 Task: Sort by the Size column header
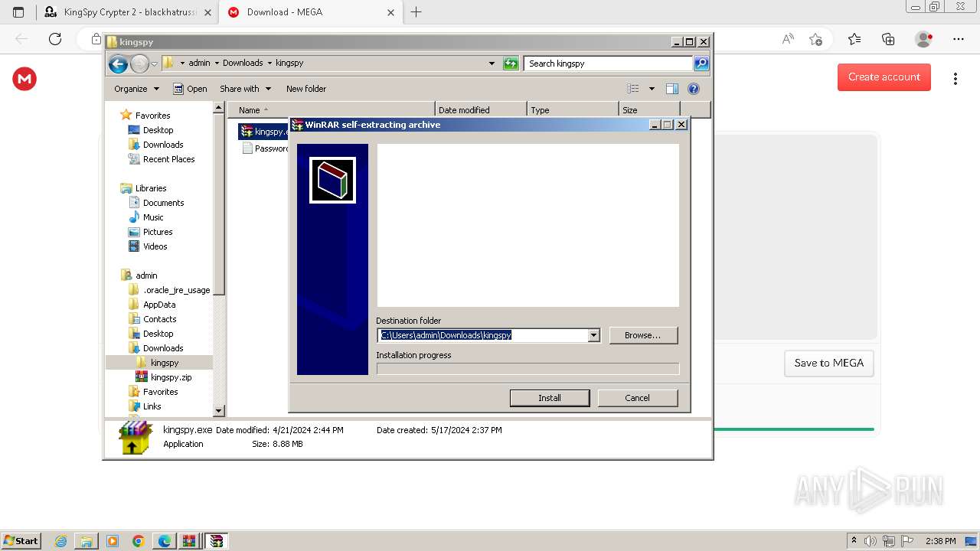coord(649,110)
